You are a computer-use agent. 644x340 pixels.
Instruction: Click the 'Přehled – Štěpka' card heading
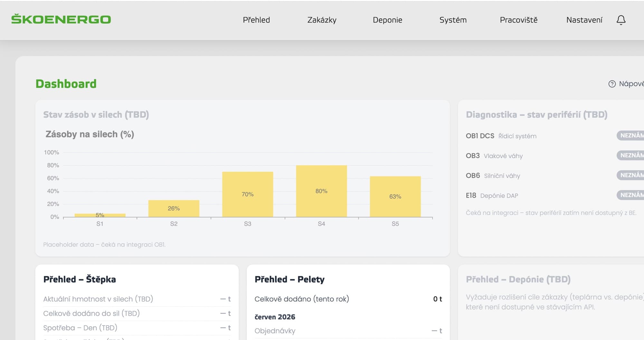pyautogui.click(x=80, y=279)
